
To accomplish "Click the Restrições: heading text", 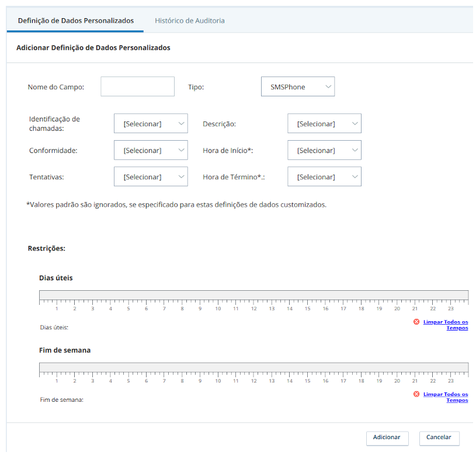I will [x=47, y=248].
